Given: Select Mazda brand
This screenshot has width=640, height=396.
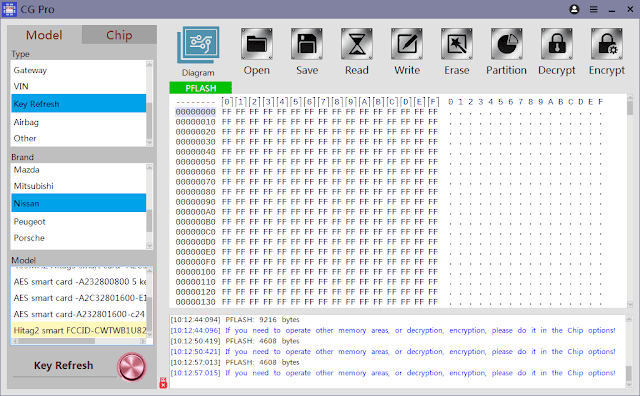Looking at the screenshot, I should [x=78, y=170].
